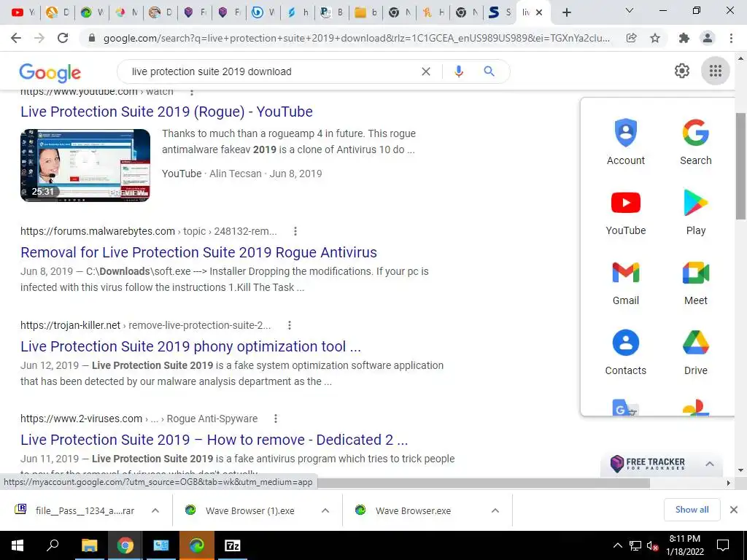
Task: Open Gmail from the apps grid
Action: (x=625, y=282)
